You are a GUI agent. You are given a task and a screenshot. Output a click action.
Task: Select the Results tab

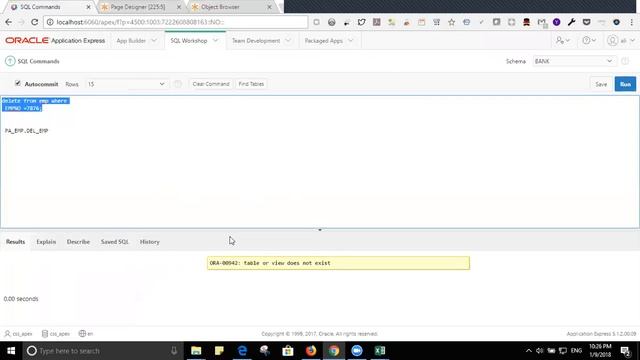click(x=16, y=242)
